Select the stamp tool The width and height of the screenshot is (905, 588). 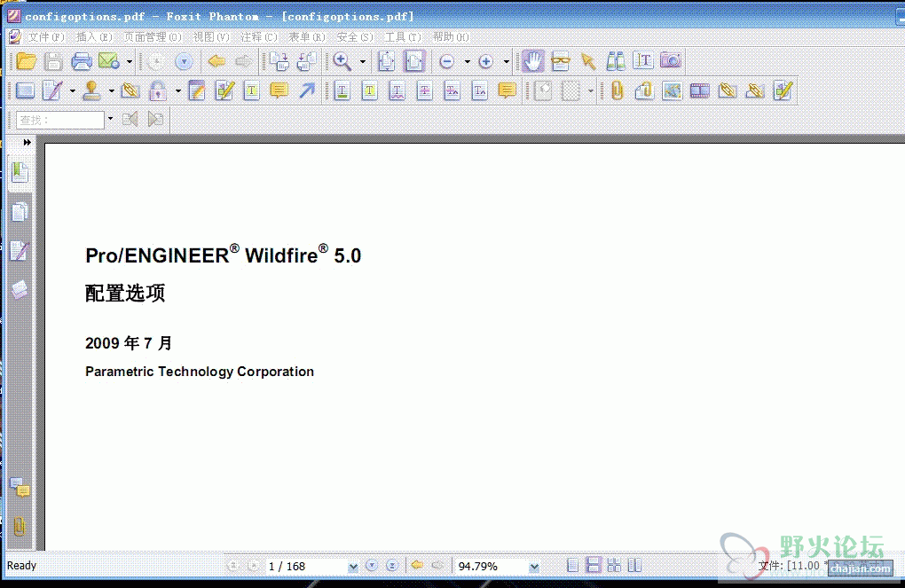point(91,90)
